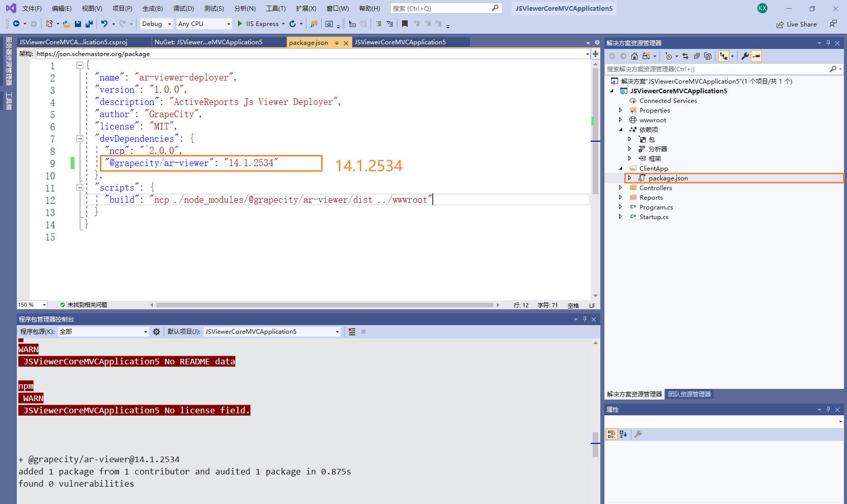847x504 pixels.
Task: Click the New Project icon in toolbar
Action: (x=49, y=24)
